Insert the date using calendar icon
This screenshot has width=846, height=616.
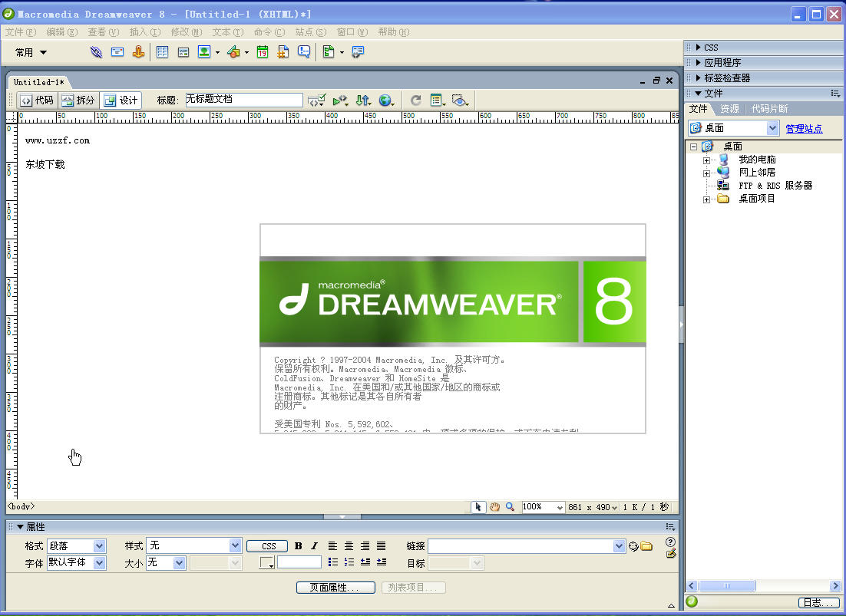[x=263, y=52]
